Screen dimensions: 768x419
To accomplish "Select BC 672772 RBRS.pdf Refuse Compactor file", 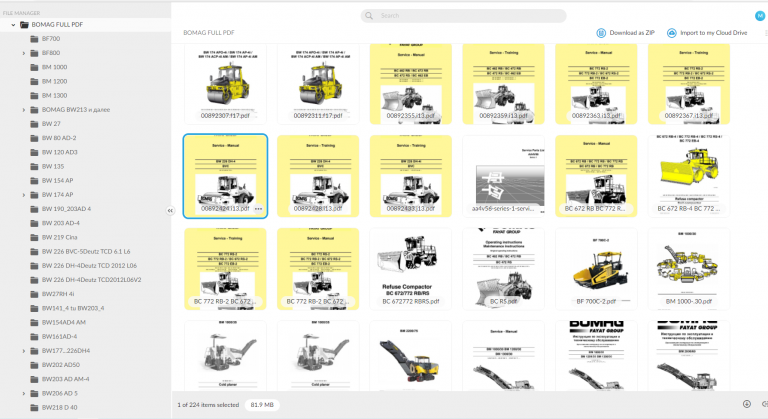I will [x=410, y=269].
